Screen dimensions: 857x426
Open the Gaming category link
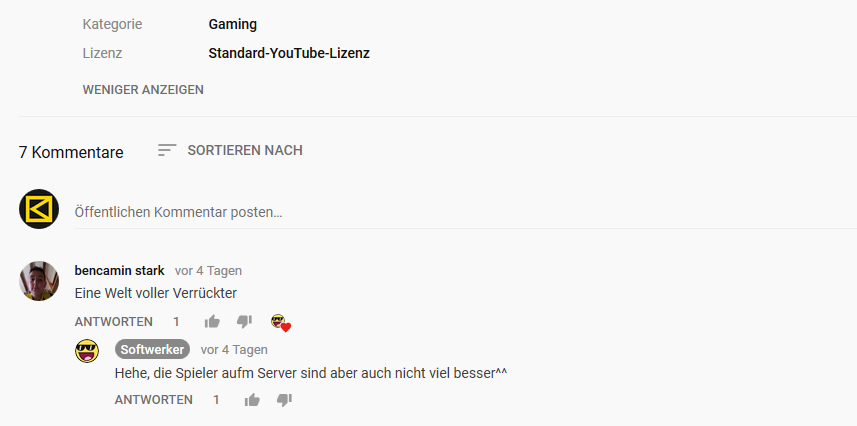pos(233,25)
